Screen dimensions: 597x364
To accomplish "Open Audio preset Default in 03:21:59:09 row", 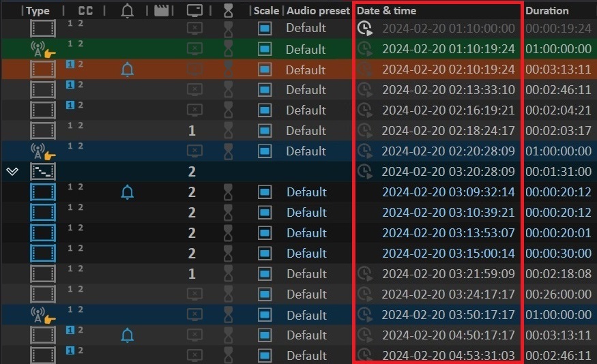I will click(x=306, y=274).
